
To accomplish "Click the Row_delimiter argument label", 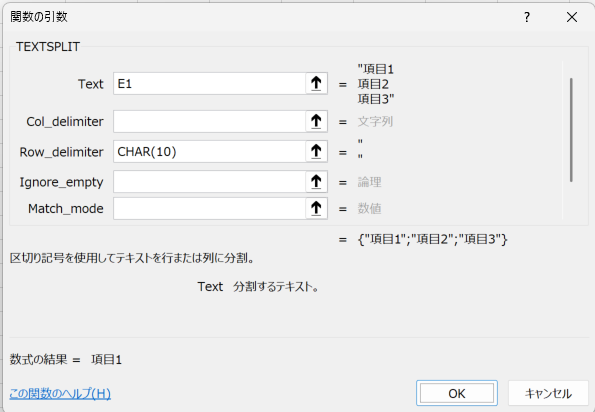I will coord(61,152).
